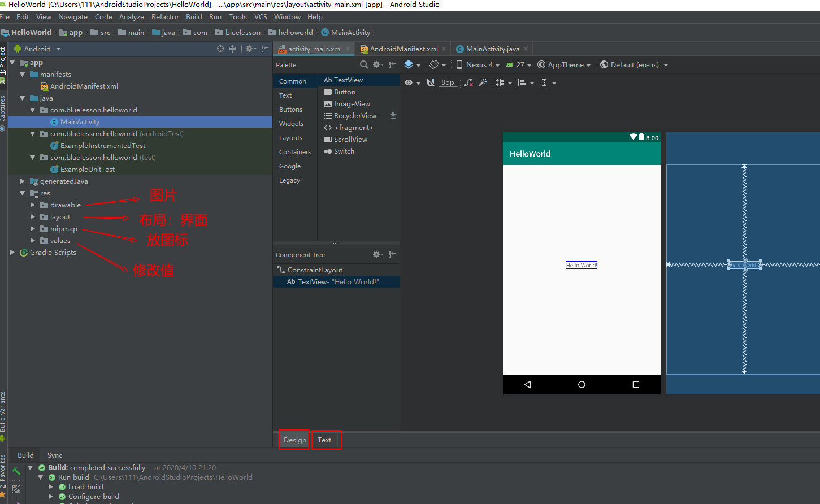This screenshot has width=820, height=504.
Task: Click the hammer build icon in Build panel
Action: [16, 471]
